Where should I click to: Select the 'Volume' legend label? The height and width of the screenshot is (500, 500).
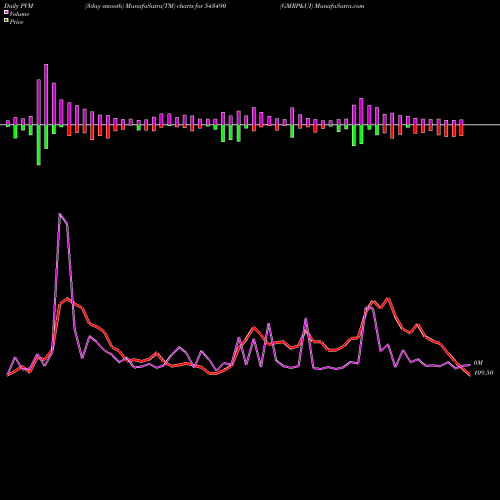19,14
